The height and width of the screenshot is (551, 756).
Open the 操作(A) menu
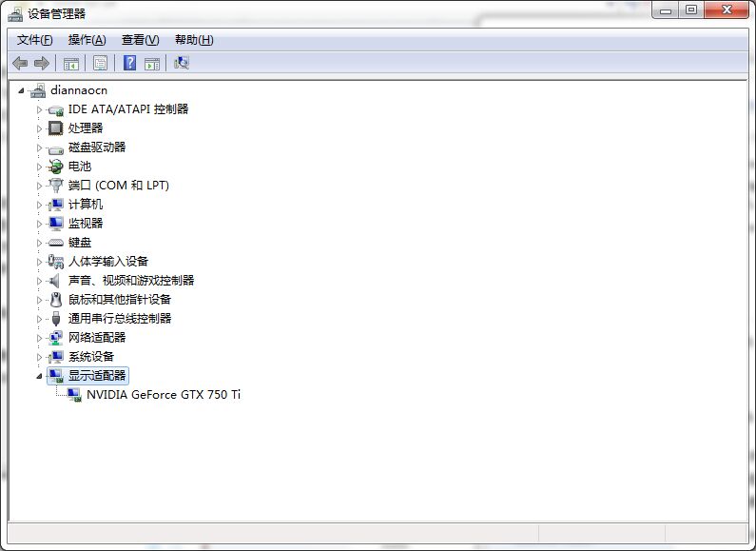click(87, 39)
